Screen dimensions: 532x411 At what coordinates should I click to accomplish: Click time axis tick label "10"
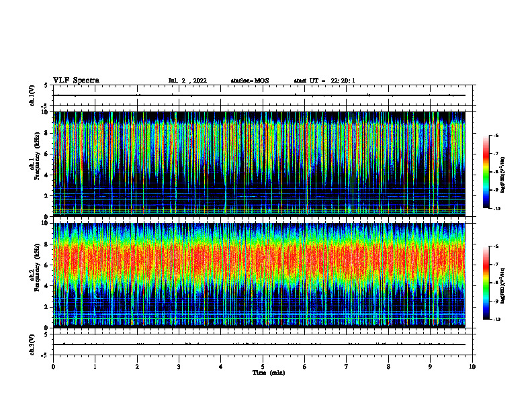(x=472, y=367)
